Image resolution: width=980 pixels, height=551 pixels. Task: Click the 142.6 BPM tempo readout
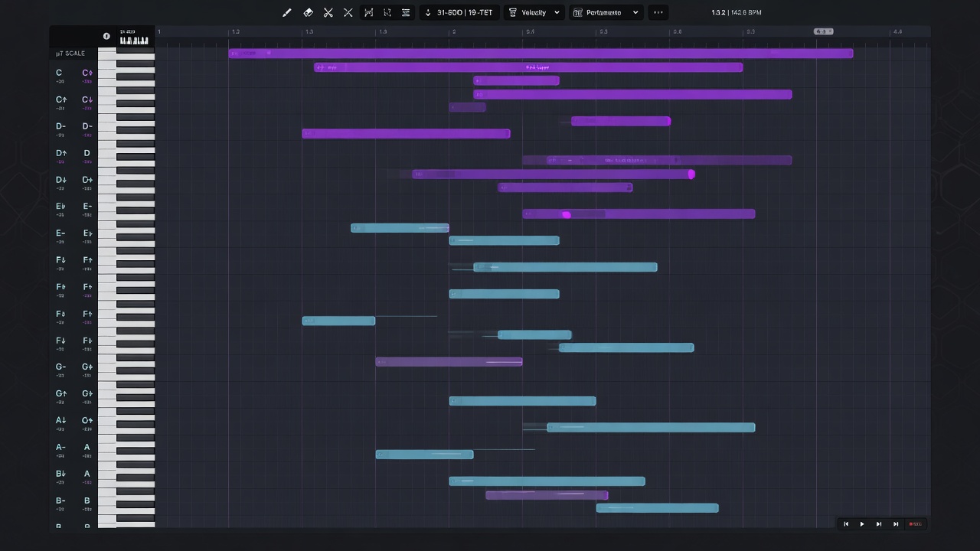[x=746, y=12]
